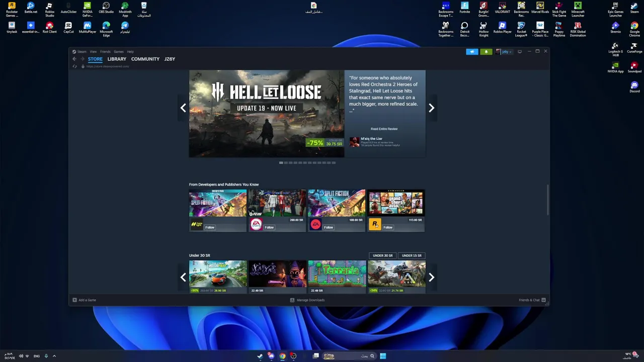Open OBS Studio desktop shortcut
Viewport: 644px width, 362px height.
(106, 8)
